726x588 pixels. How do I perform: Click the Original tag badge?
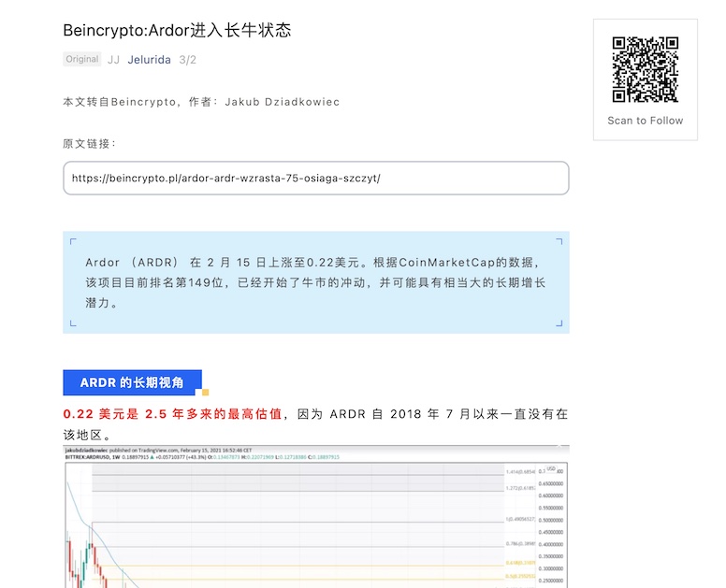(82, 59)
